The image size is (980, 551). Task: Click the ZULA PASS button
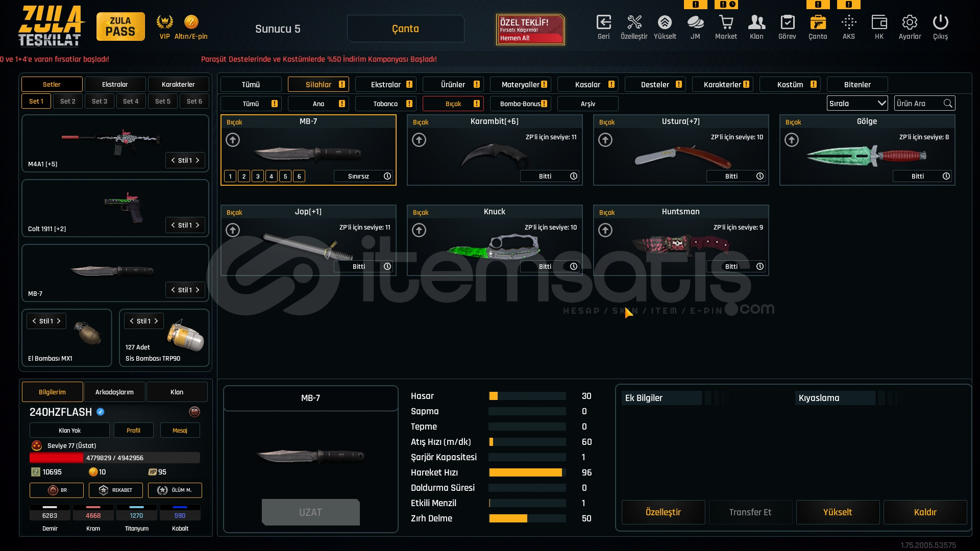tap(120, 27)
